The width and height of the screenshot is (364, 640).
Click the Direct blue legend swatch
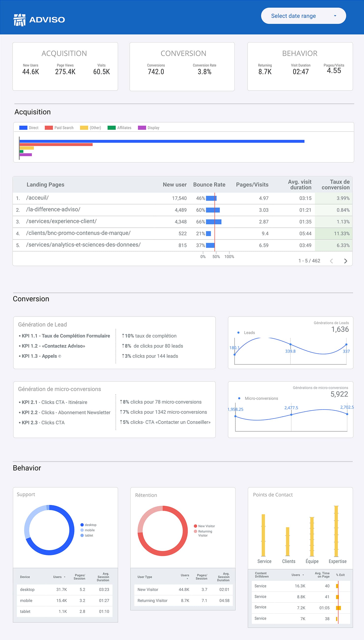23,128
